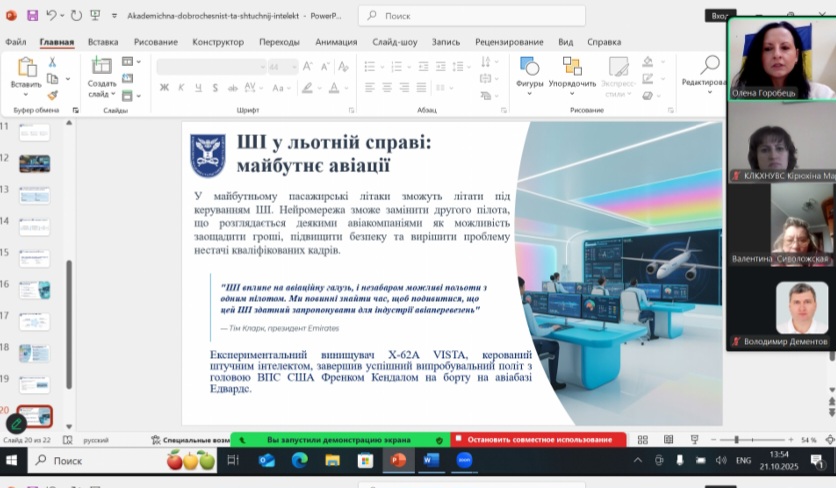836x488 pixels.
Task: Click the Paste (Вставить) clipboard icon
Action: pos(26,72)
